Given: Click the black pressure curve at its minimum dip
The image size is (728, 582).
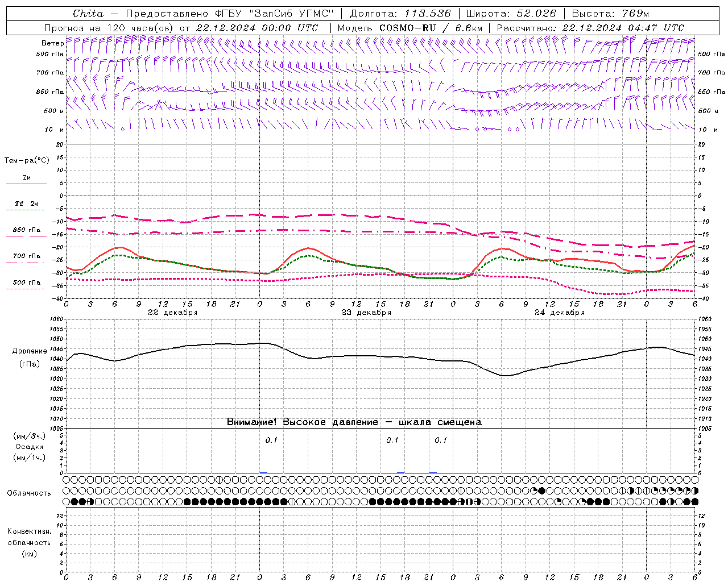Looking at the screenshot, I should [x=505, y=376].
